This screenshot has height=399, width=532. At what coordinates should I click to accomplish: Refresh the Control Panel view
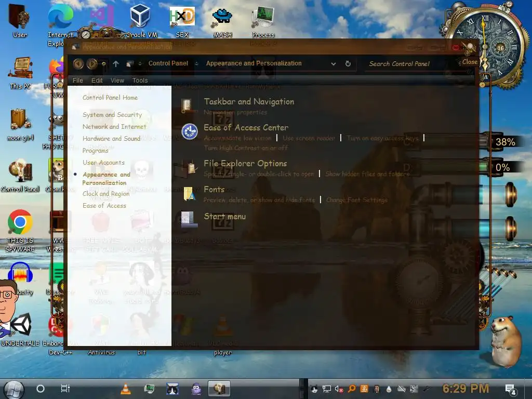pos(348,63)
